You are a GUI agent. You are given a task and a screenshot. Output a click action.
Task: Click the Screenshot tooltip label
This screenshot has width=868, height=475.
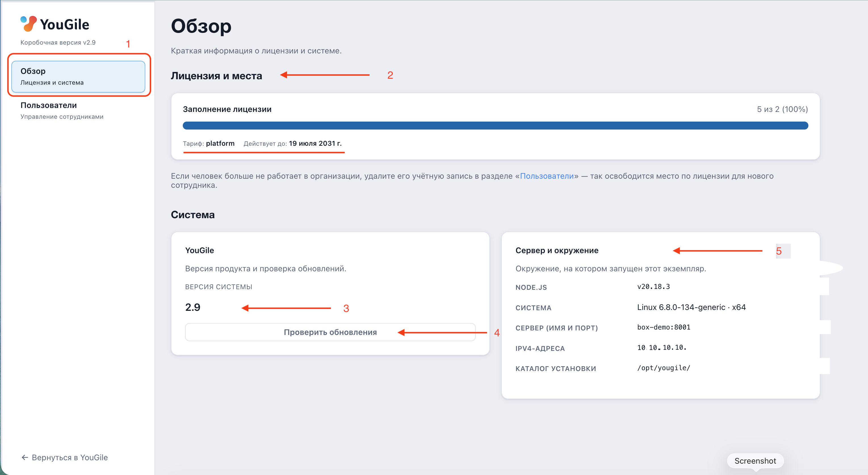(x=755, y=461)
